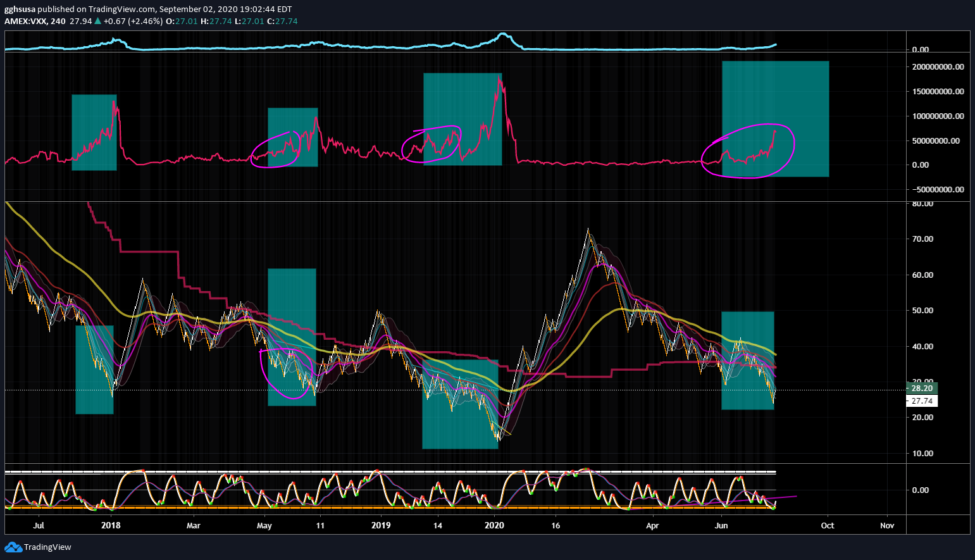Click the May label on time axis
Image resolution: width=975 pixels, height=560 pixels.
point(264,526)
